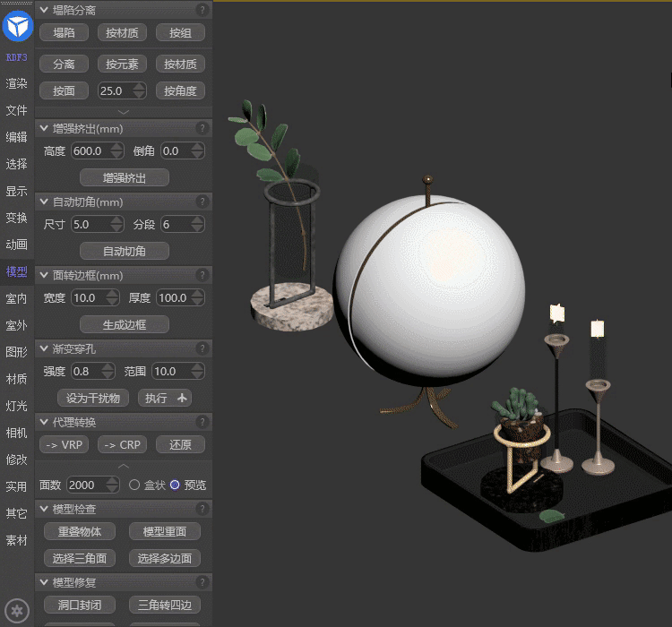Image resolution: width=672 pixels, height=627 pixels.
Task: Open the 渲染 sidebar tab
Action: coord(17,83)
